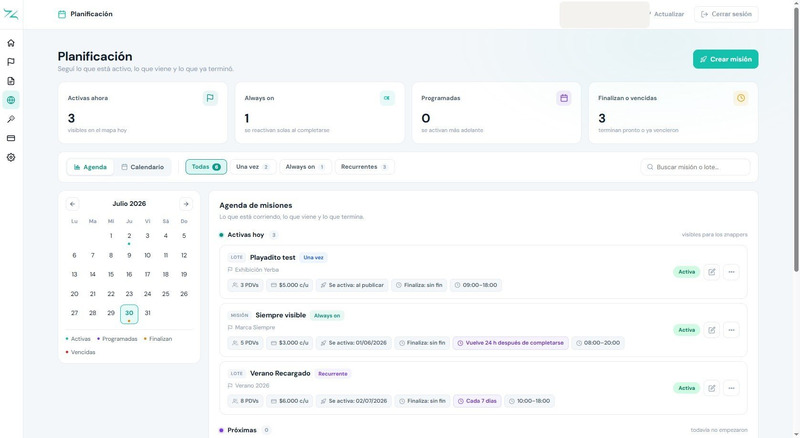The width and height of the screenshot is (800, 438).
Task: Click the app logo at the top of the sidebar
Action: click(11, 14)
